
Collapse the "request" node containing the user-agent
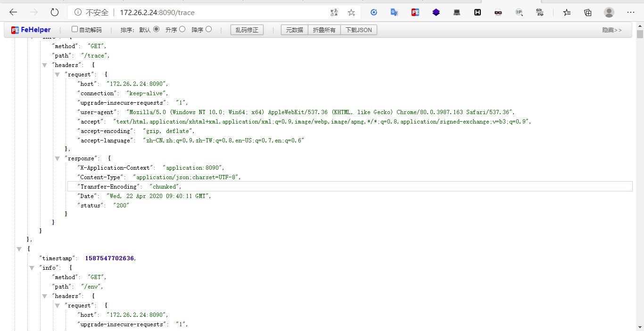(x=58, y=74)
